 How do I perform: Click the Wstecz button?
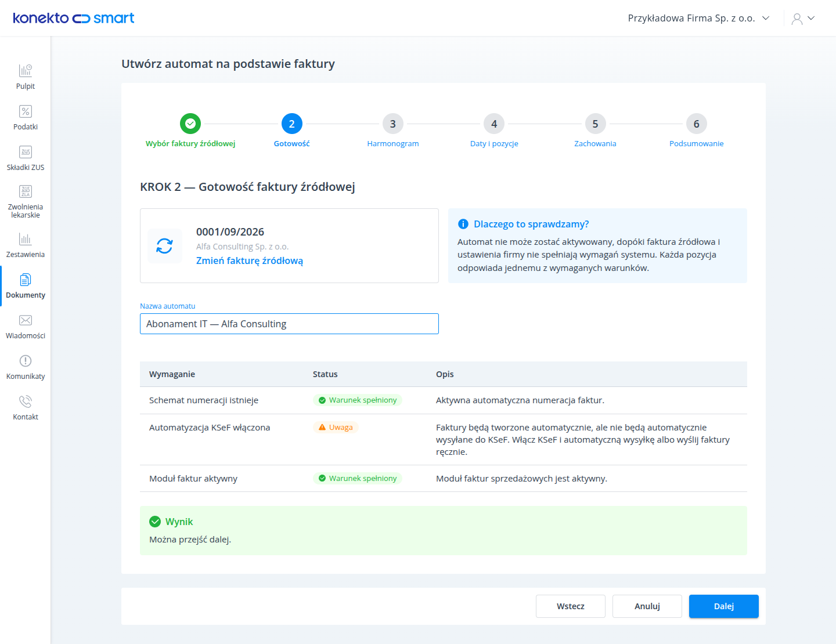click(571, 606)
